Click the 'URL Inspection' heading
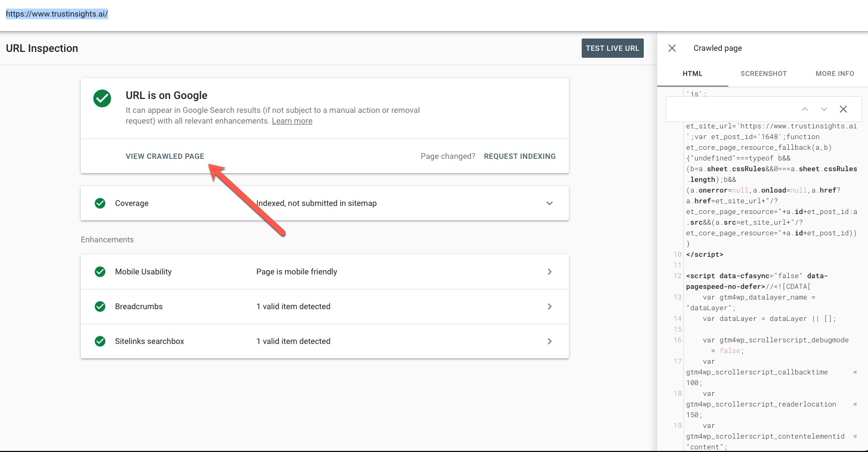Viewport: 868px width, 452px height. pos(42,48)
